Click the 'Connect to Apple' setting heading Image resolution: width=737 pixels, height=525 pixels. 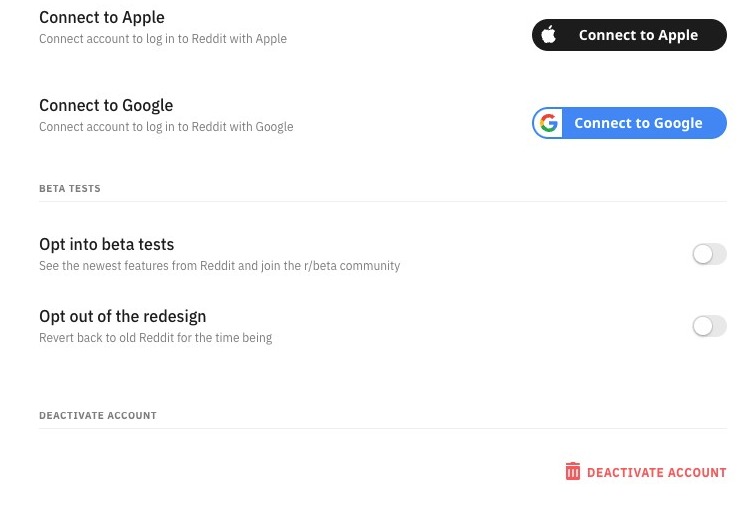102,17
